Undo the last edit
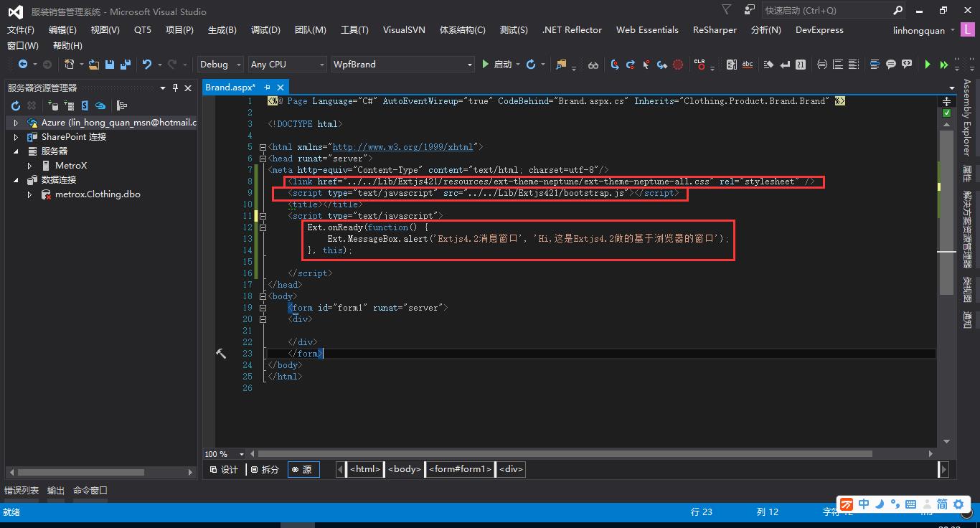The width and height of the screenshot is (980, 528). click(x=147, y=65)
